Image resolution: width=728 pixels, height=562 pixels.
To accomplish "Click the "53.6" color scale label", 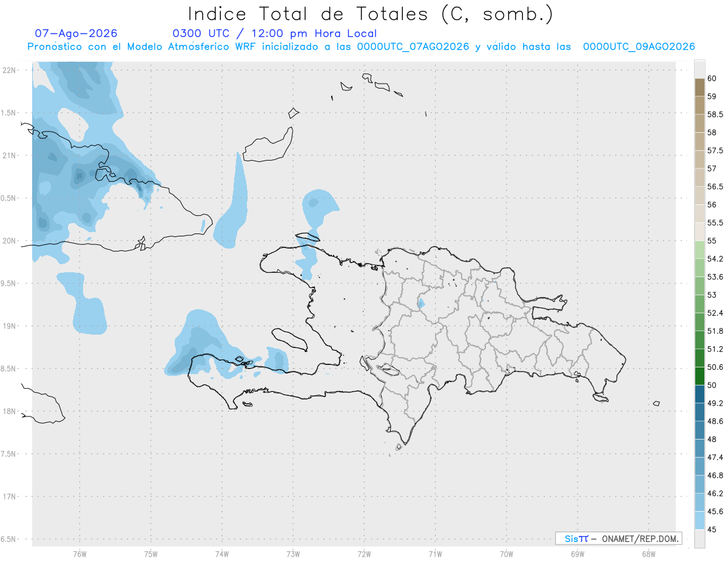I will (715, 277).
